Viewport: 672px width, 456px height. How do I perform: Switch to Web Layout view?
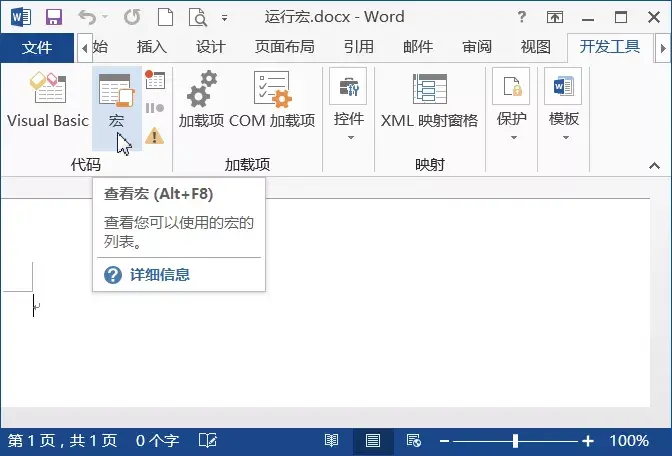(414, 440)
